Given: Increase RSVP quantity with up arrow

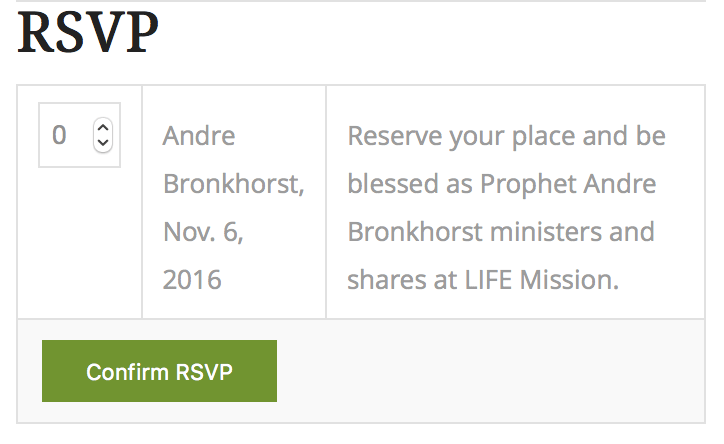Looking at the screenshot, I should click(x=102, y=127).
